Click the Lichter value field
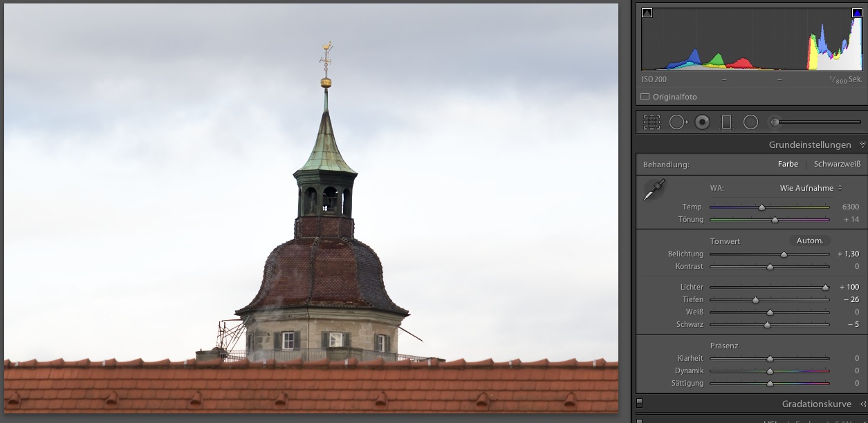This screenshot has height=423, width=868. [x=849, y=287]
